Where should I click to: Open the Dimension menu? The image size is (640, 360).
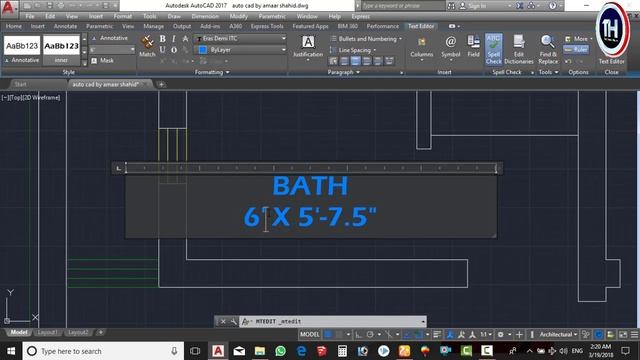click(x=205, y=16)
